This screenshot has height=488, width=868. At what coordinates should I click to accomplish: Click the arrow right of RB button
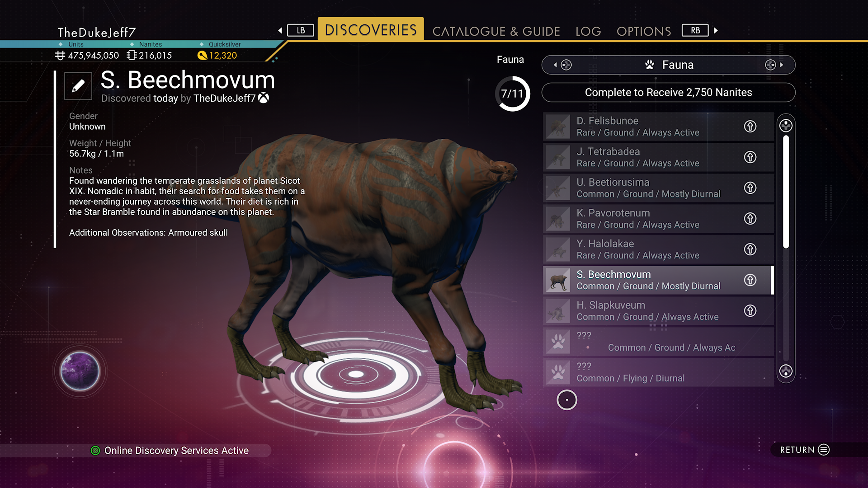pyautogui.click(x=716, y=30)
